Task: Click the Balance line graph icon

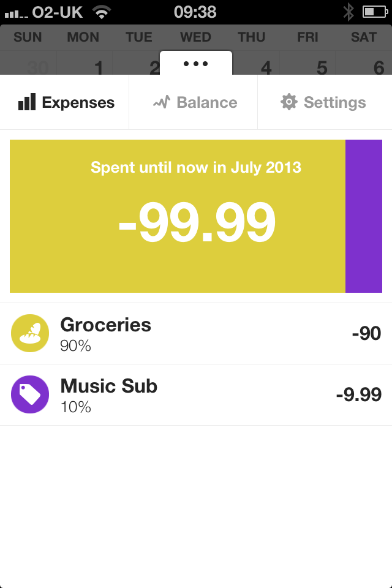Action: (161, 102)
